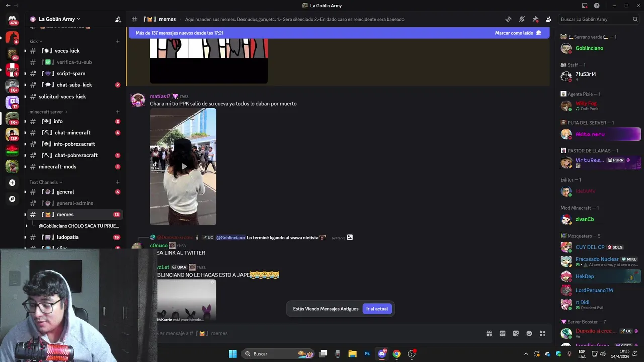The height and width of the screenshot is (362, 644).
Task: Click the invite people icon beside server name
Action: pos(118,19)
